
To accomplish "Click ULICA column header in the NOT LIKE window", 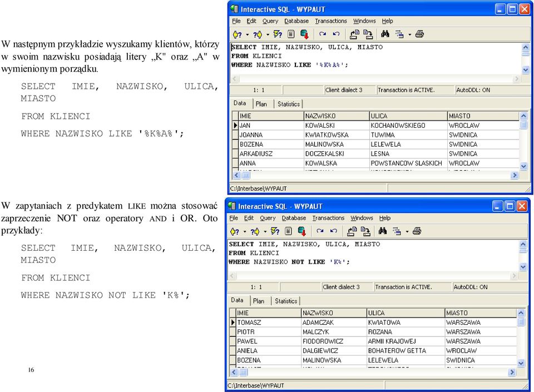I will point(406,313).
